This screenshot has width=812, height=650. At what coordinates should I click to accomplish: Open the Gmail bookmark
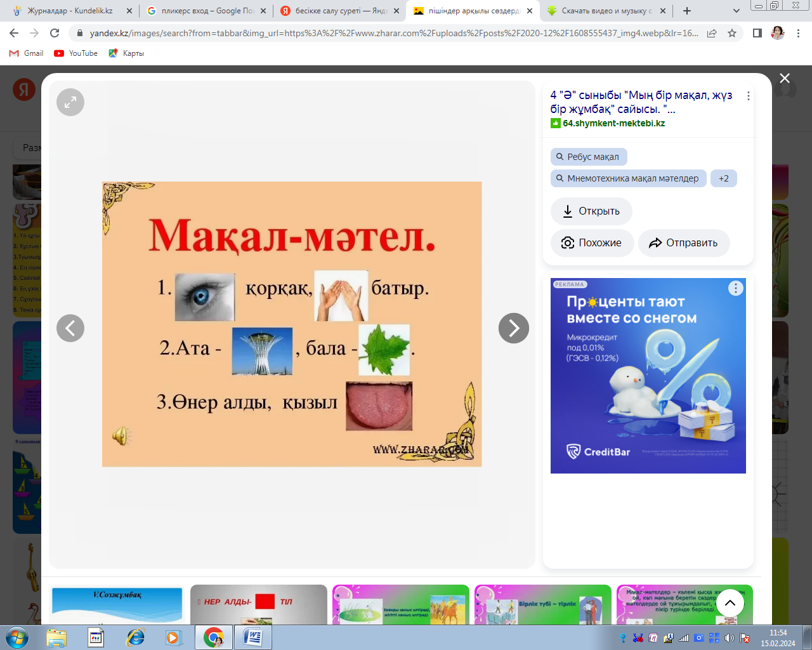pos(27,53)
